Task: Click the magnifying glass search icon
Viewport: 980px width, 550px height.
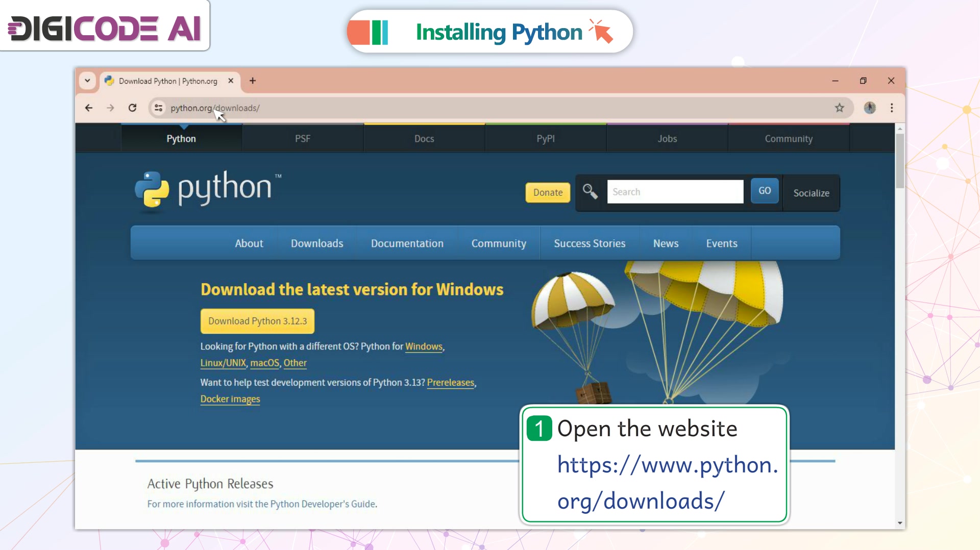Action: [590, 191]
